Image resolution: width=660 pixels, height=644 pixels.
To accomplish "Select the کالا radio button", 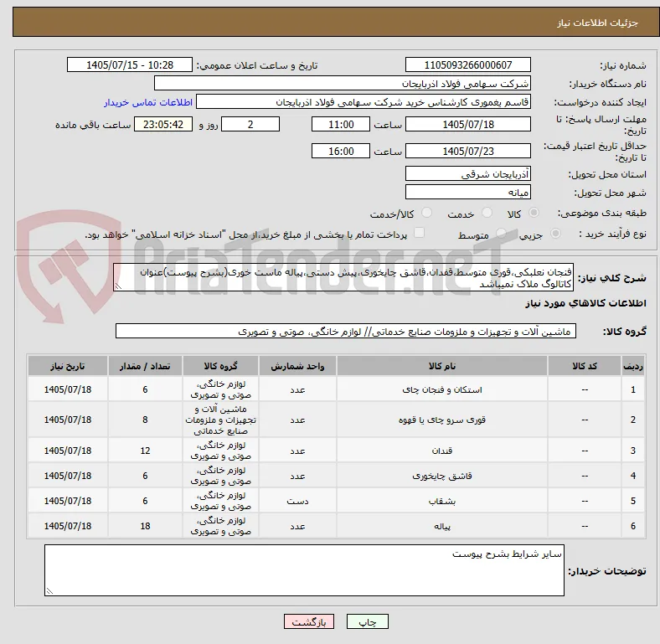I will 534,213.
